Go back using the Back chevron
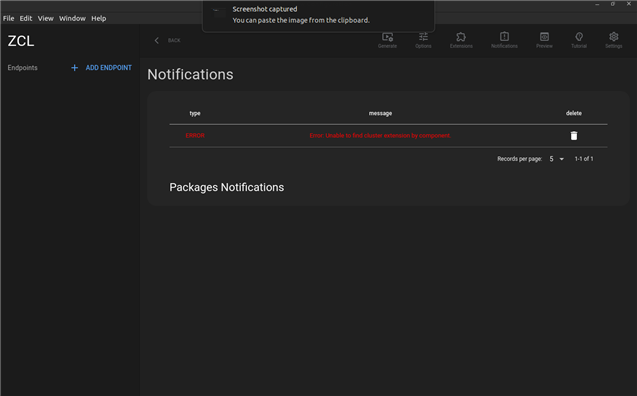This screenshot has width=637, height=396. tap(157, 40)
